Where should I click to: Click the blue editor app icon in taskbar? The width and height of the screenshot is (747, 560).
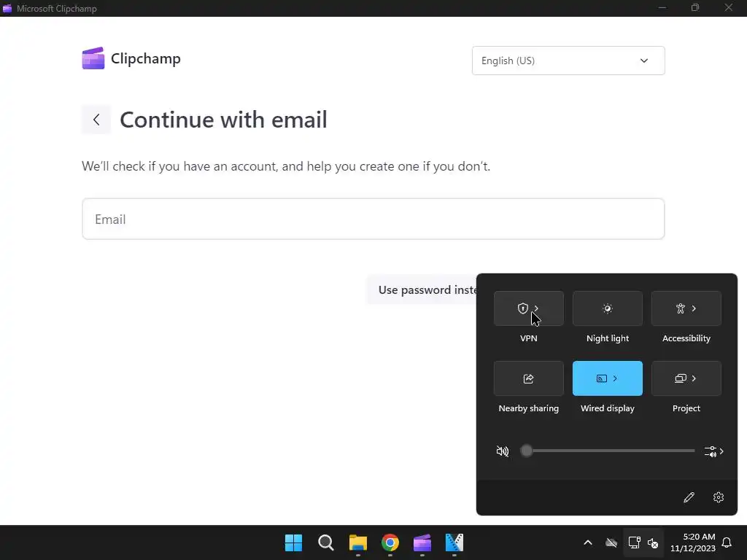[454, 542]
